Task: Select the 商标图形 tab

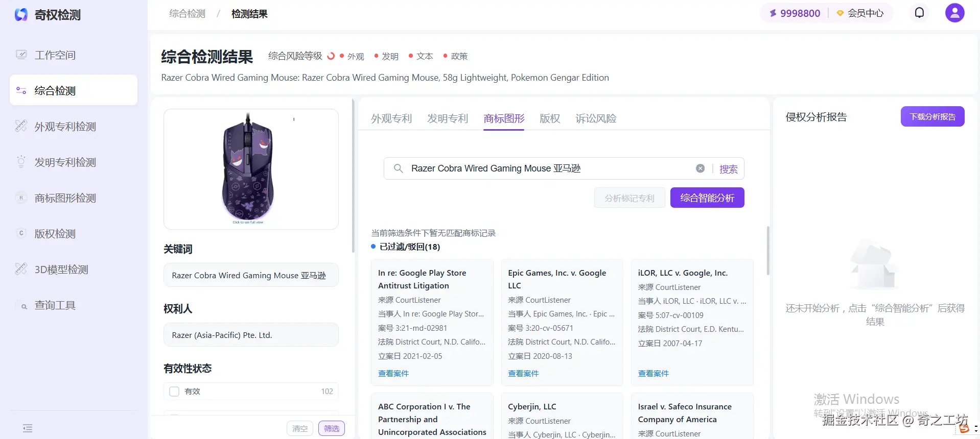Action: pyautogui.click(x=504, y=118)
